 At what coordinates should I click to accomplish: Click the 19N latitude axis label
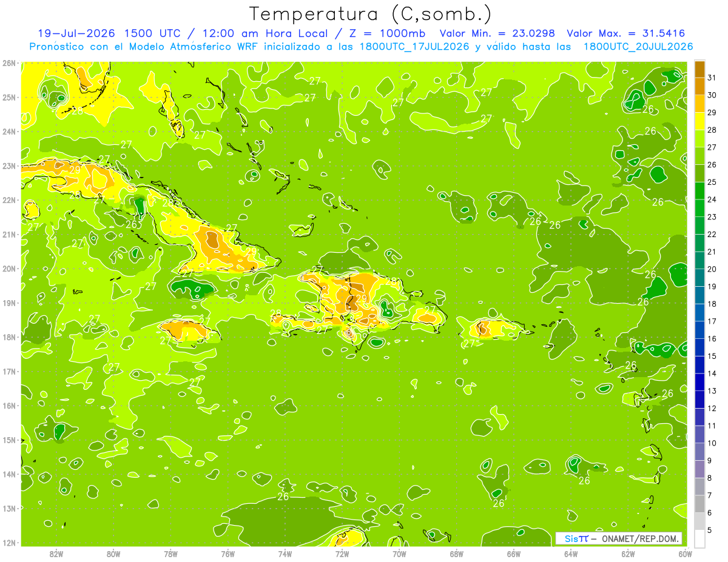point(8,303)
